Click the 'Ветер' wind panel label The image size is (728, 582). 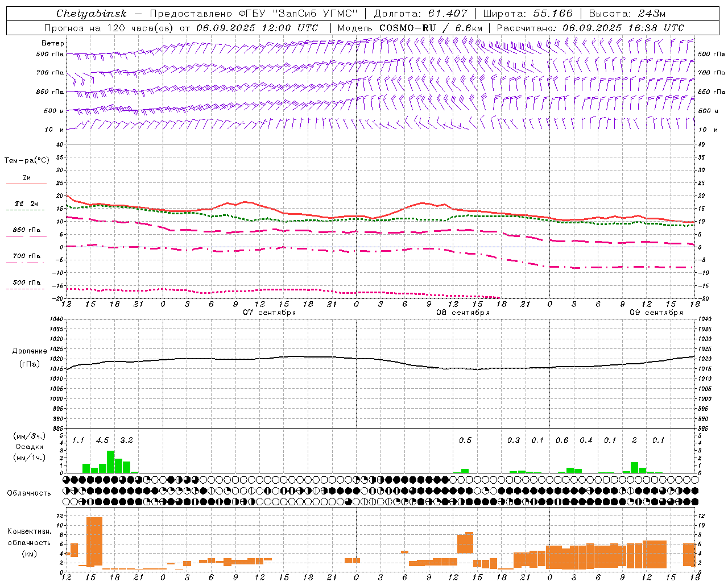click(x=53, y=43)
